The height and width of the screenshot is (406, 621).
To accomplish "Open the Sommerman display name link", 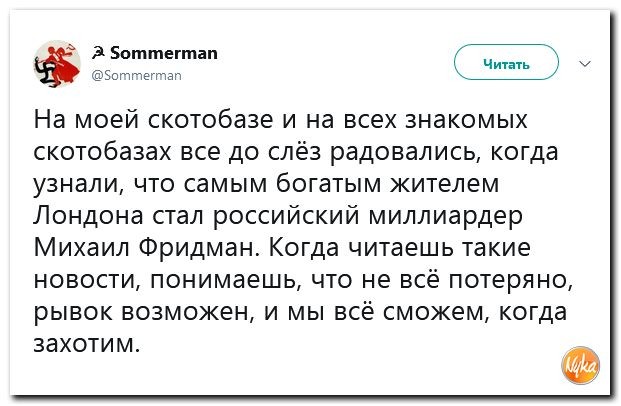I will pyautogui.click(x=164, y=52).
